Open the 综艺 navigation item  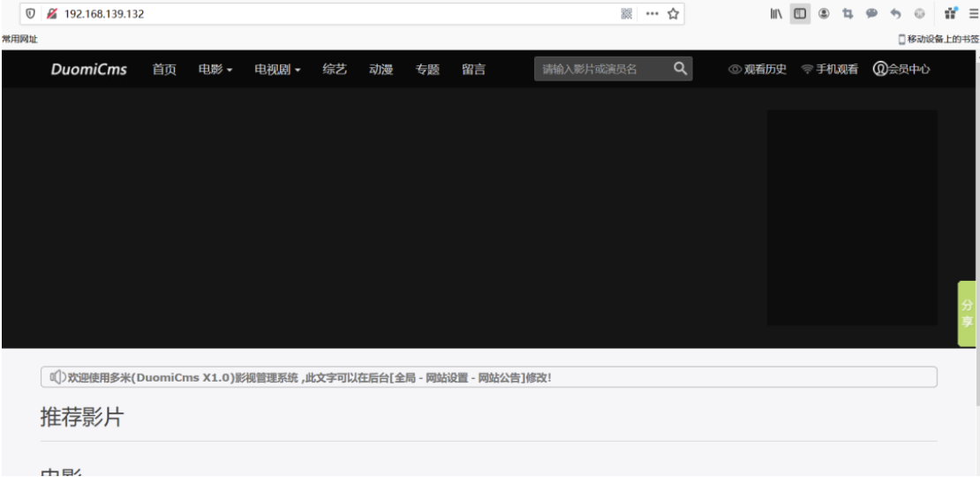(335, 70)
